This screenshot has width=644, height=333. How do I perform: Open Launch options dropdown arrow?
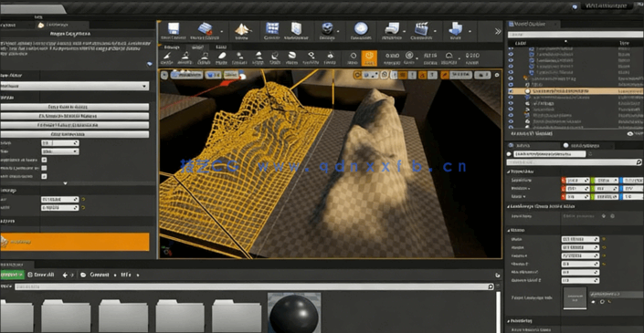click(x=470, y=31)
